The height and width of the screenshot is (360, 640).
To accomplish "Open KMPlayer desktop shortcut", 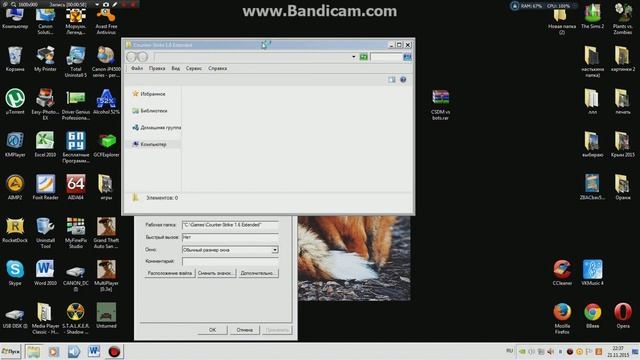I will point(15,144).
